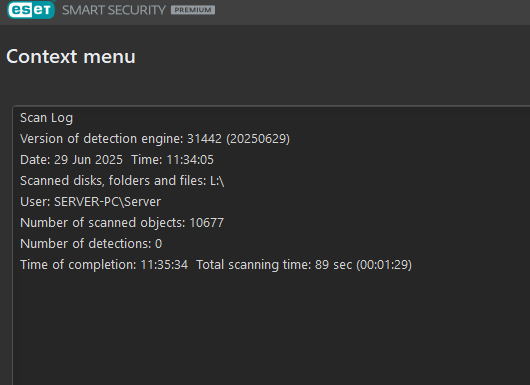Image resolution: width=530 pixels, height=385 pixels.
Task: Click the scanned path L:\
Action: [x=217, y=181]
